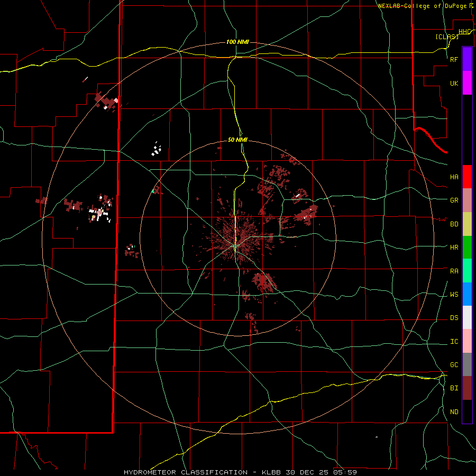Click the RA legend label

(454, 271)
